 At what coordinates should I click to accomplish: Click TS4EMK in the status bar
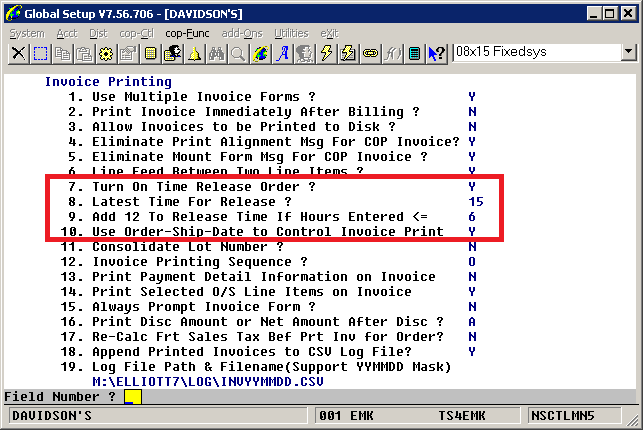tap(462, 416)
